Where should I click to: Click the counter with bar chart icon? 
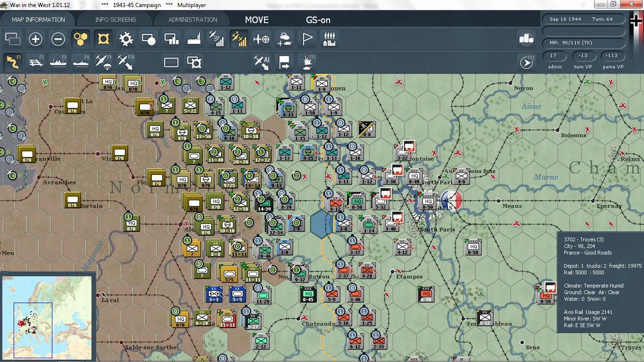click(171, 39)
